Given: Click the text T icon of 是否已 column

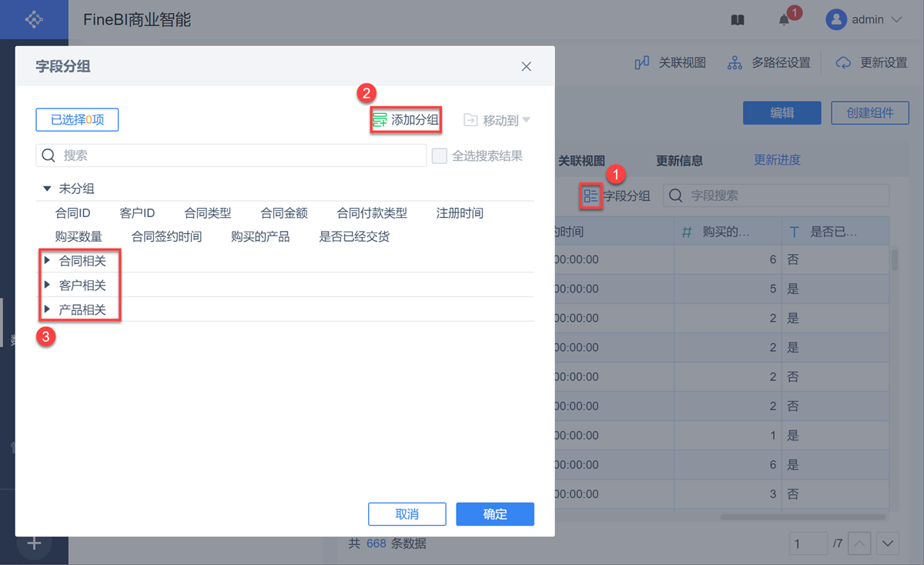Looking at the screenshot, I should pos(795,232).
